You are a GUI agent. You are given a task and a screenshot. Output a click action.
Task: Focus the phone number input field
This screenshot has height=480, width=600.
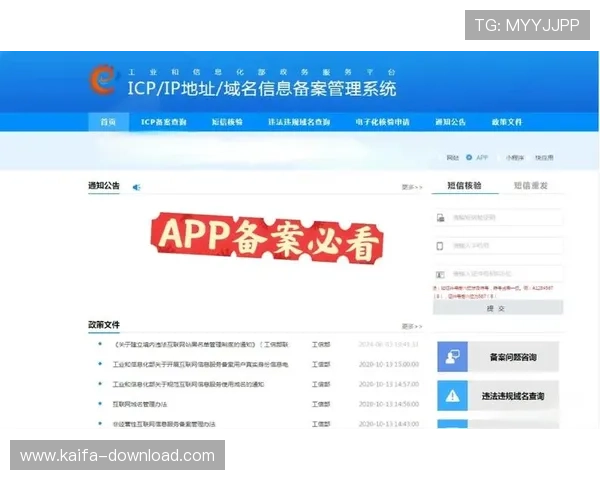(x=498, y=246)
